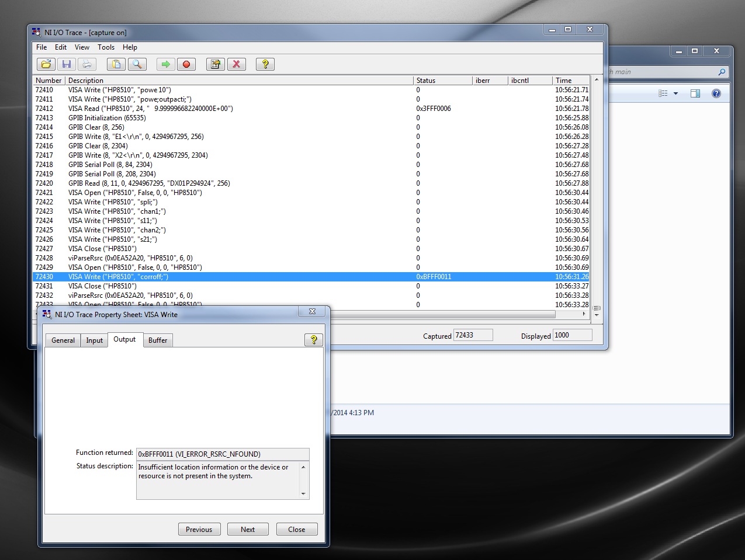Click the Next button

[248, 529]
